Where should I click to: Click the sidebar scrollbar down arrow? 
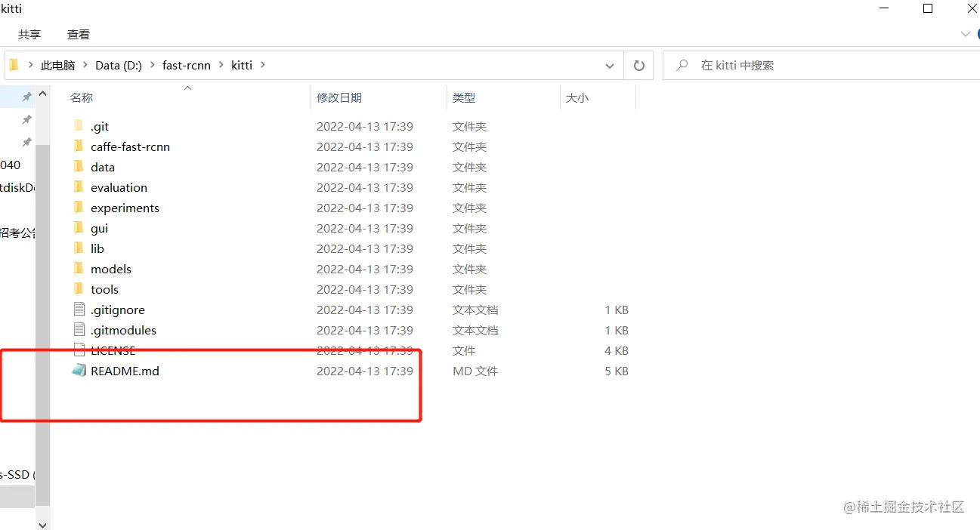[42, 524]
